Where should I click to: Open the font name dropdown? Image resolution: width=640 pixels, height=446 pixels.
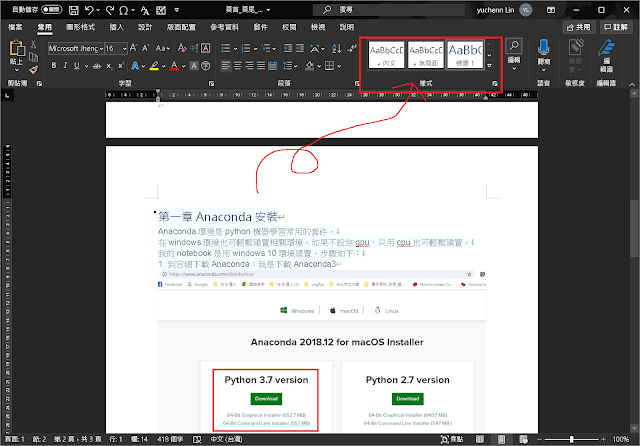[x=101, y=49]
